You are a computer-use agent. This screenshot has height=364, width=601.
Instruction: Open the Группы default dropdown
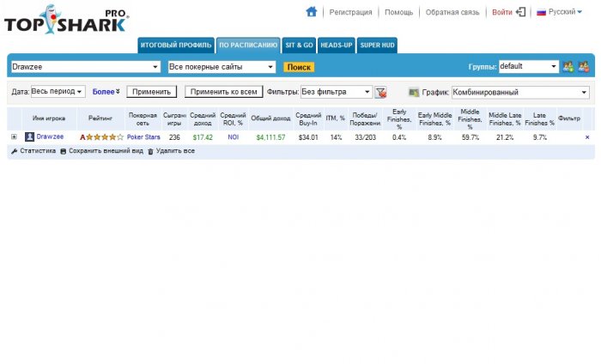click(x=529, y=66)
